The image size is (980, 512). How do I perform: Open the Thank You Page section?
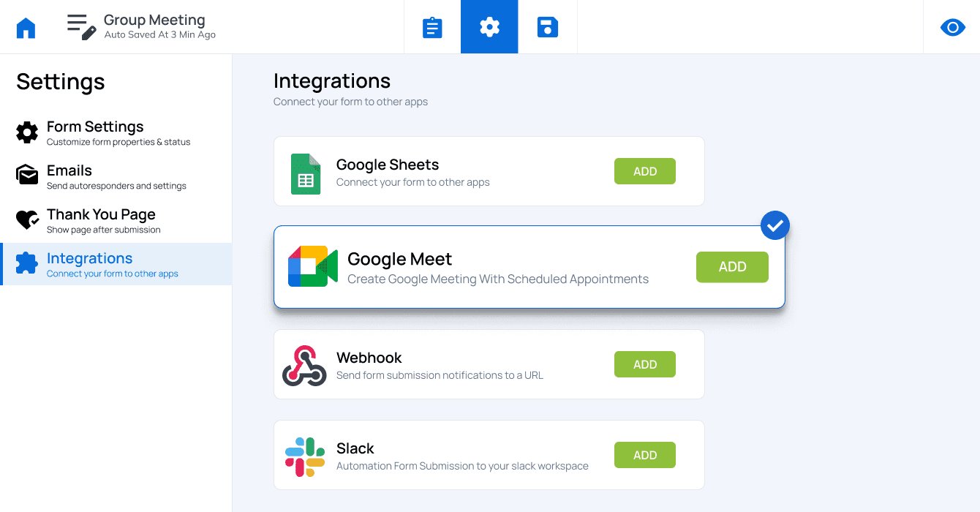point(116,220)
